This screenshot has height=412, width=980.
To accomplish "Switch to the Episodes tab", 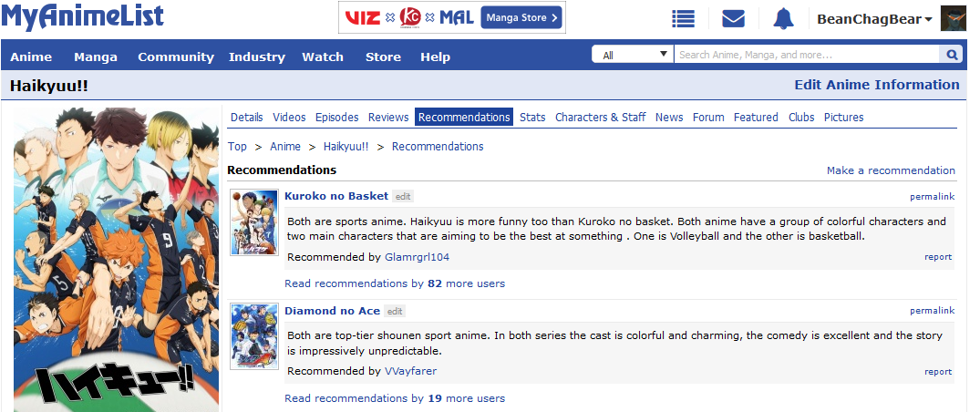I will [337, 117].
